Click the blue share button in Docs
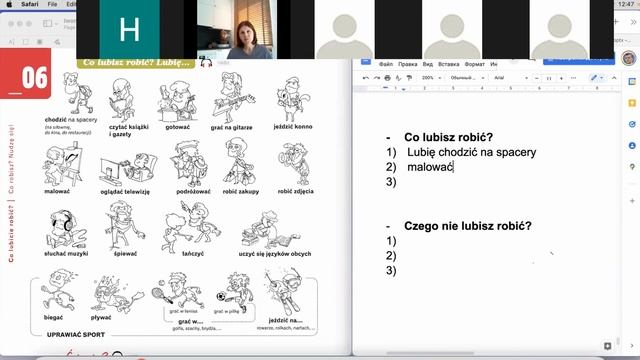 pos(579,62)
